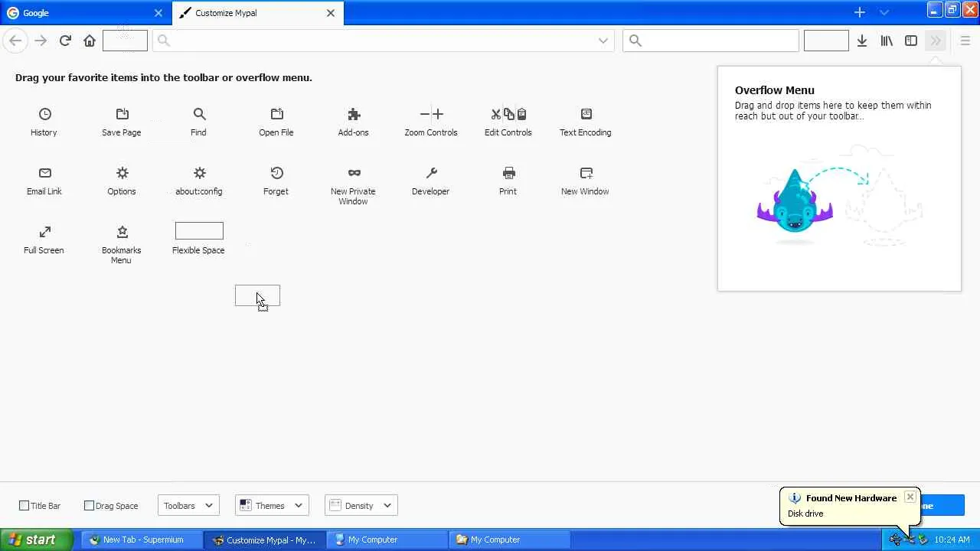Open the Density dropdown
The width and height of the screenshot is (980, 551).
361,506
